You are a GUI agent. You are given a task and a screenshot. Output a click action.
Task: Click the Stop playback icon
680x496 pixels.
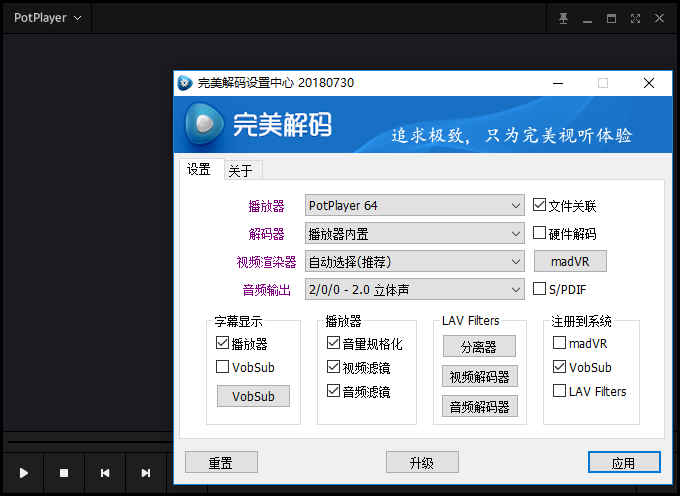click(x=64, y=473)
